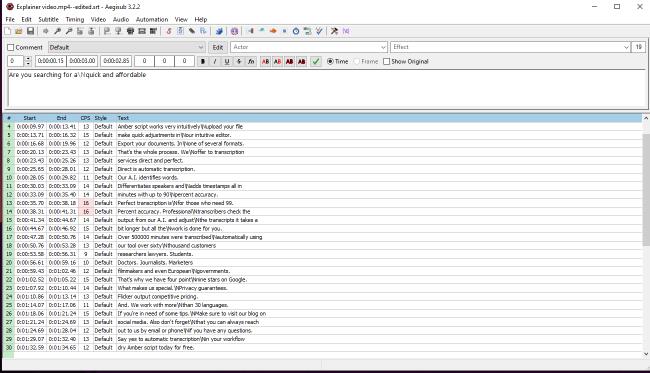Cycle tag hiding mode icon
Image resolution: width=650 pixels, height=373 pixels.
pyautogui.click(x=346, y=31)
